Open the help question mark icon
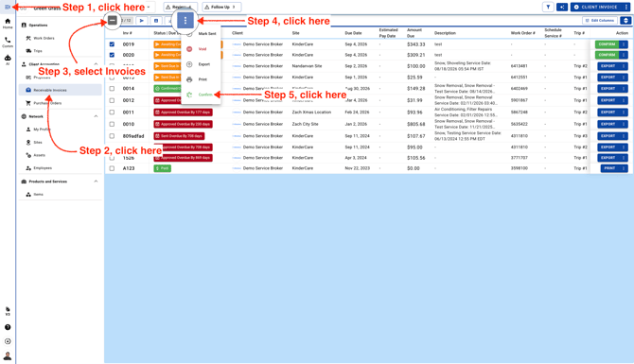The height and width of the screenshot is (364, 634). [8, 327]
